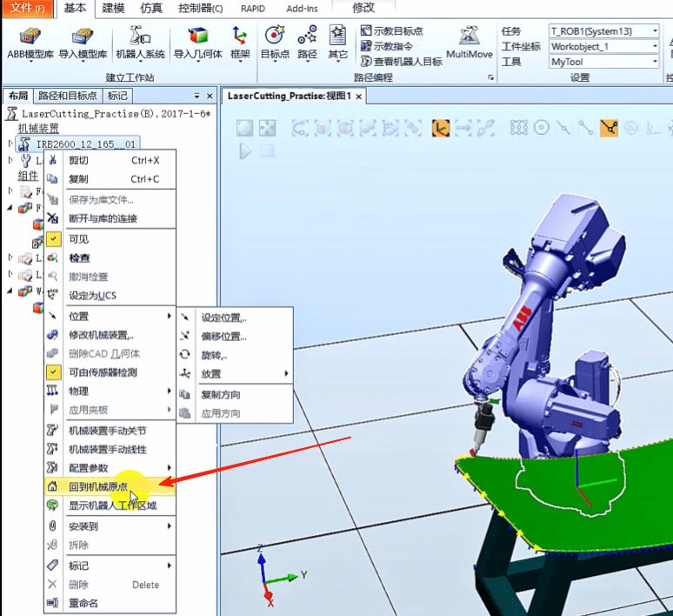
Task: Open the 目标点 target tool
Action: pos(275,44)
